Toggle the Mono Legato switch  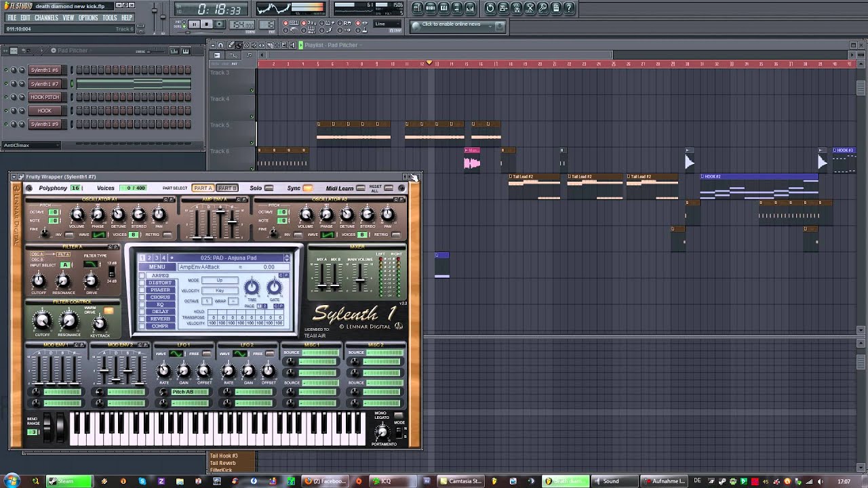[x=398, y=415]
